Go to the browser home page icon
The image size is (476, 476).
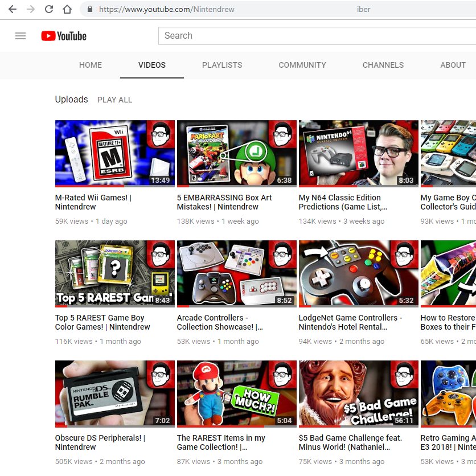point(67,10)
